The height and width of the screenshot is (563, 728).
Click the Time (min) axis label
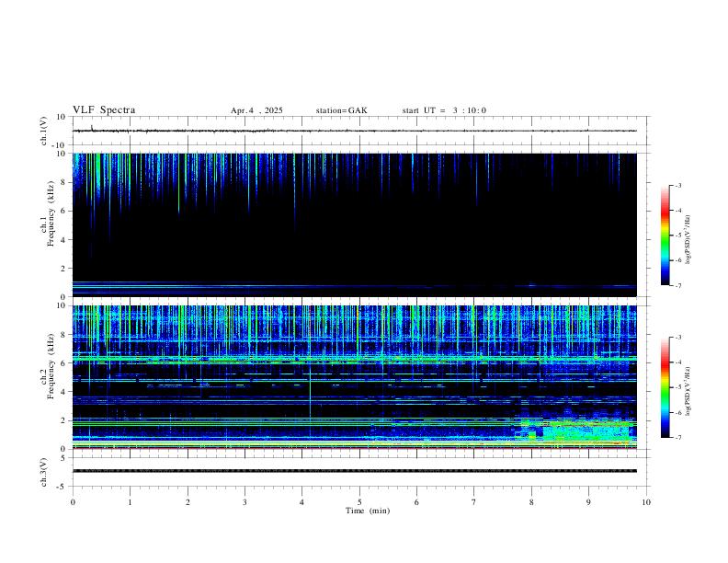click(x=368, y=511)
